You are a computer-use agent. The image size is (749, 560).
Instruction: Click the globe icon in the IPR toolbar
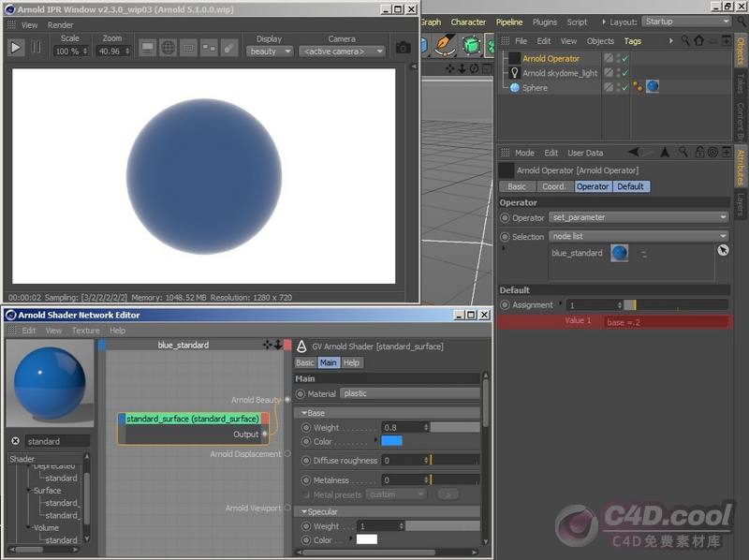pyautogui.click(x=169, y=48)
